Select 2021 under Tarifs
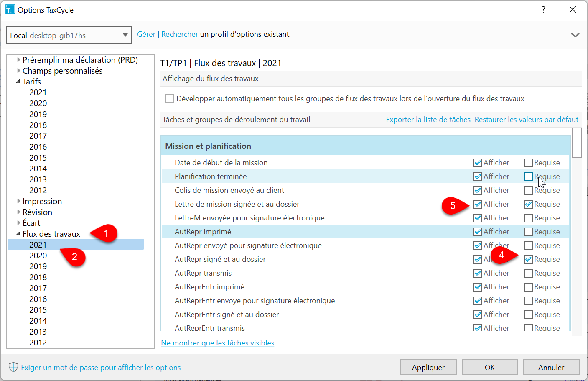Image resolution: width=588 pixels, height=381 pixels. coord(38,92)
